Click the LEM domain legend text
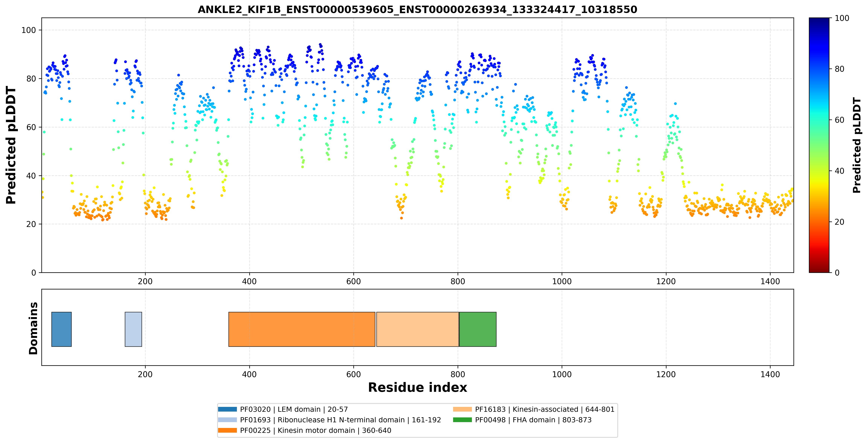 294,410
